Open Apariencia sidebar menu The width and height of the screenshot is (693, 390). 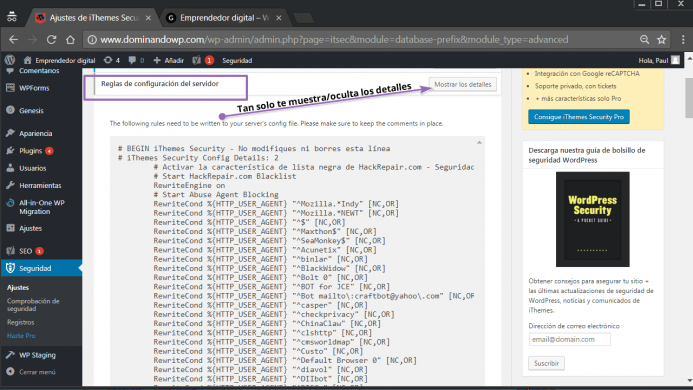(35, 133)
